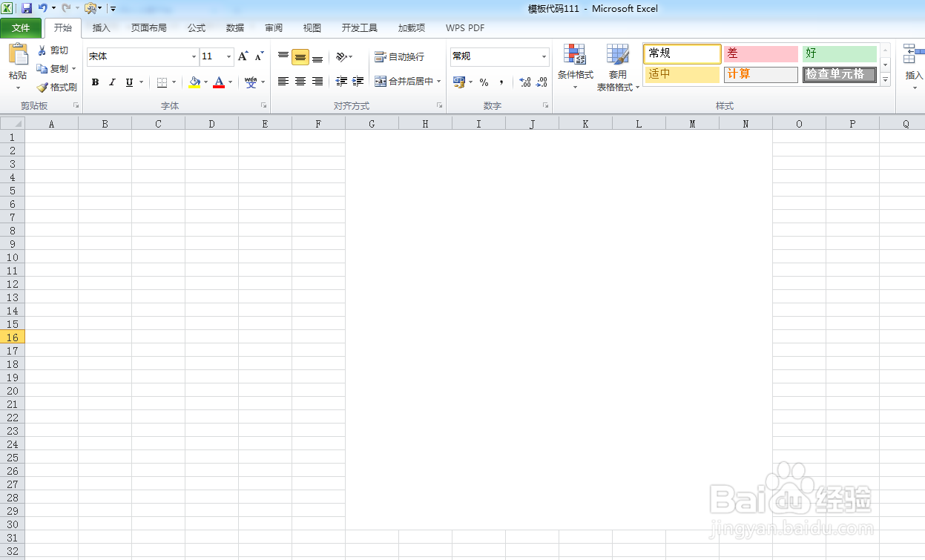Switch to the 加载项 Add-ins tab
Screen dimensions: 925x560
tap(412, 28)
